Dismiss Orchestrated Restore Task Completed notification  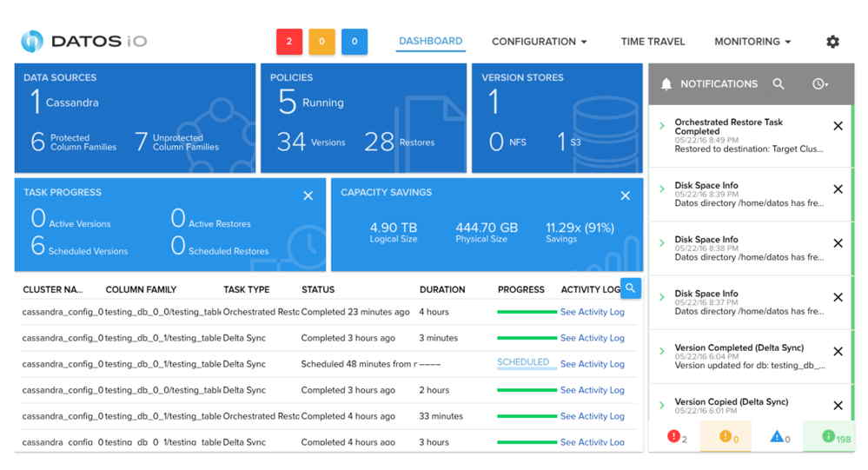tap(838, 126)
